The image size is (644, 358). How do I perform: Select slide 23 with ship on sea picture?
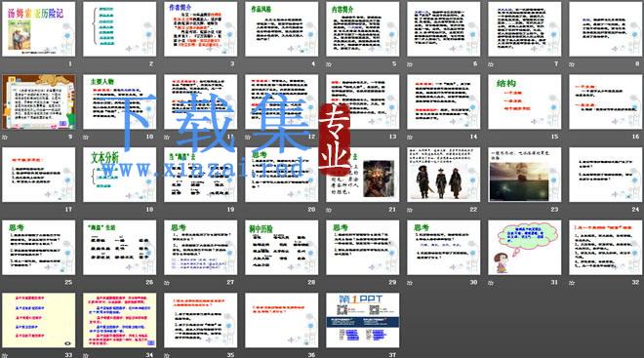(x=525, y=175)
